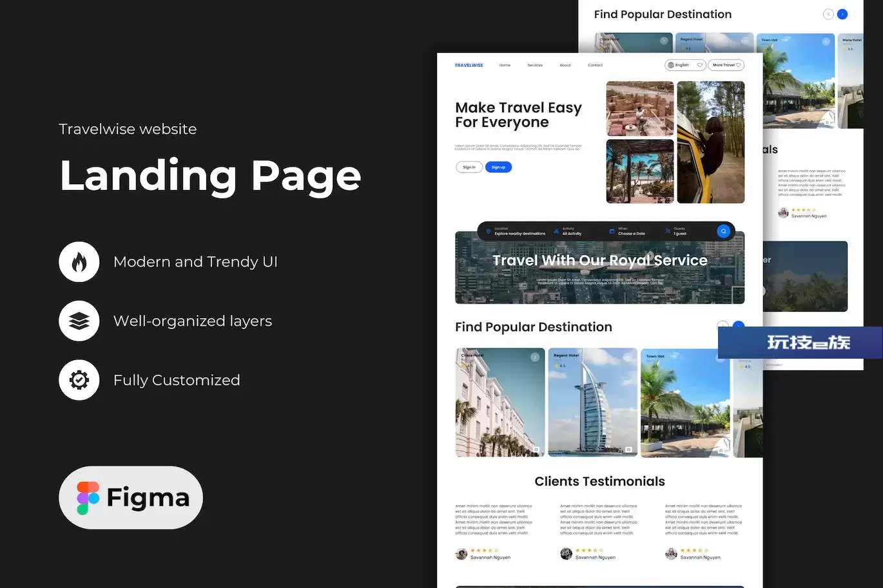Click the arrow icon on the Chiara Hotel card
This screenshot has height=588, width=883.
click(x=535, y=357)
